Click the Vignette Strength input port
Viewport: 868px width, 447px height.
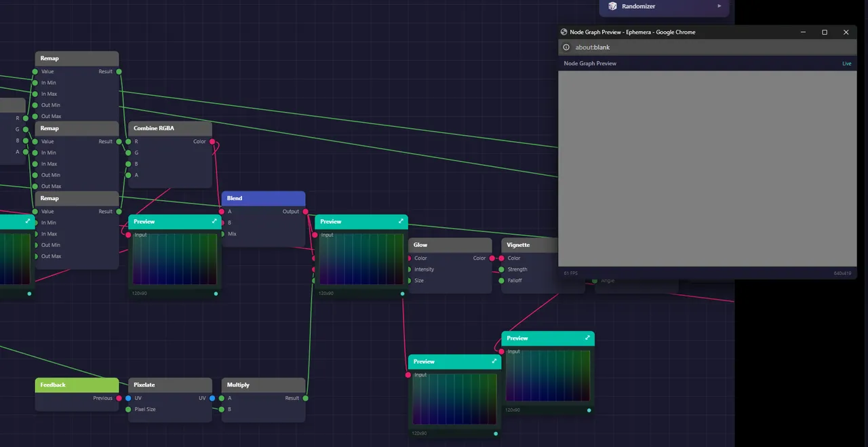502,269
